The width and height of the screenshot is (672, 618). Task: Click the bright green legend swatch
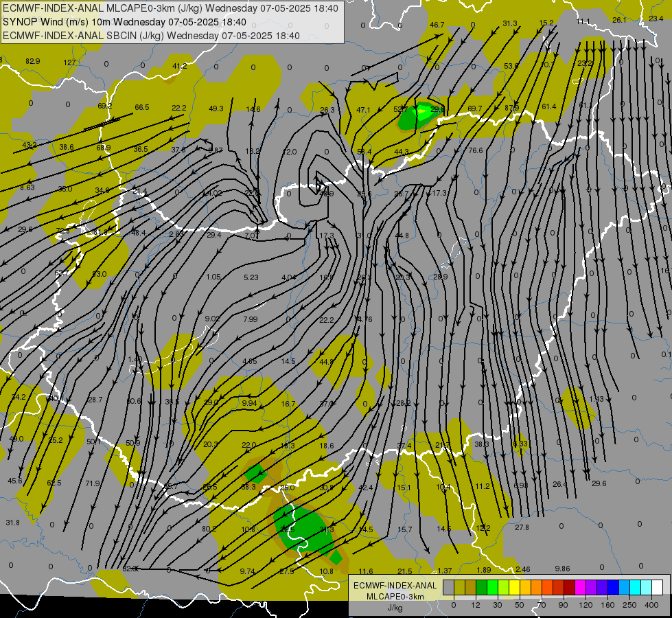[x=493, y=587]
